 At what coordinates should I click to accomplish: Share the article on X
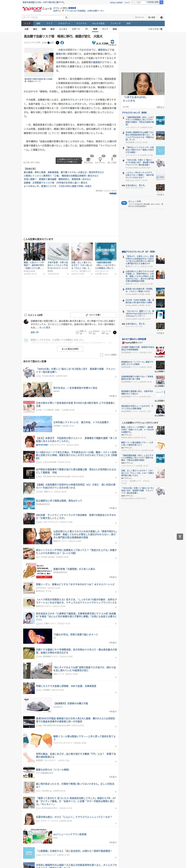[x=57, y=43]
